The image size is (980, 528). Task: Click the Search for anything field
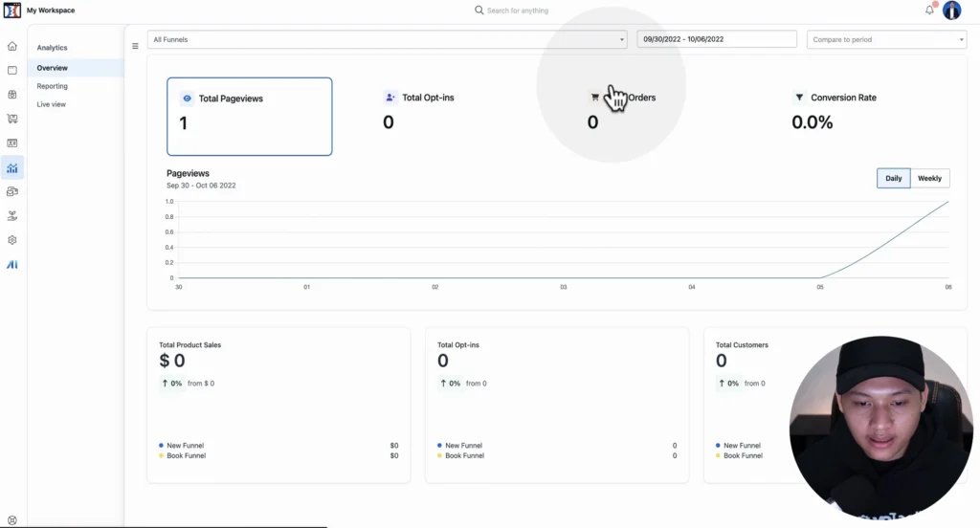click(x=517, y=11)
